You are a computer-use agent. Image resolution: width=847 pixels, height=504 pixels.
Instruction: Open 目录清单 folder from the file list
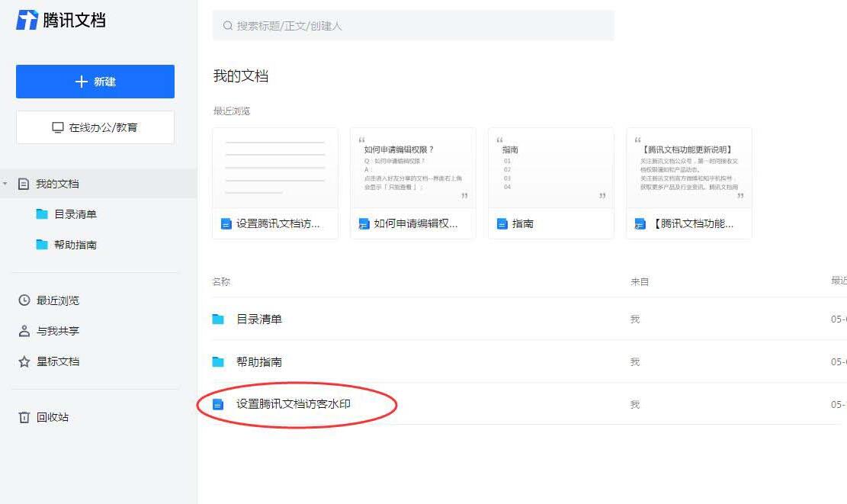pos(259,319)
